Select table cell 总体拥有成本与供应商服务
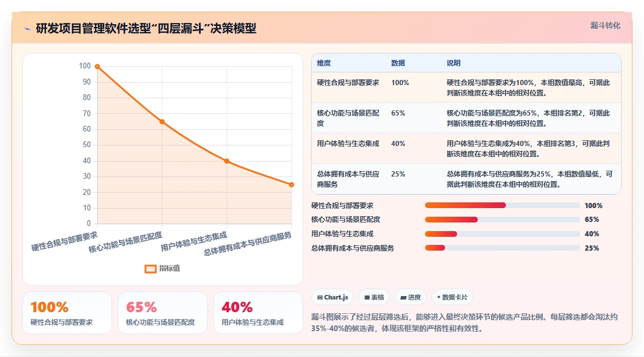644x357 pixels. pyautogui.click(x=348, y=179)
